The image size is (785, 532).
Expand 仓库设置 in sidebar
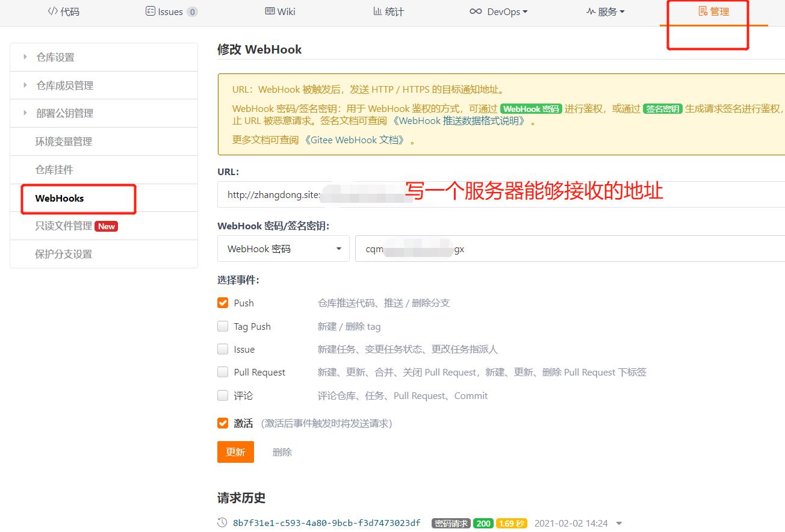pos(104,57)
